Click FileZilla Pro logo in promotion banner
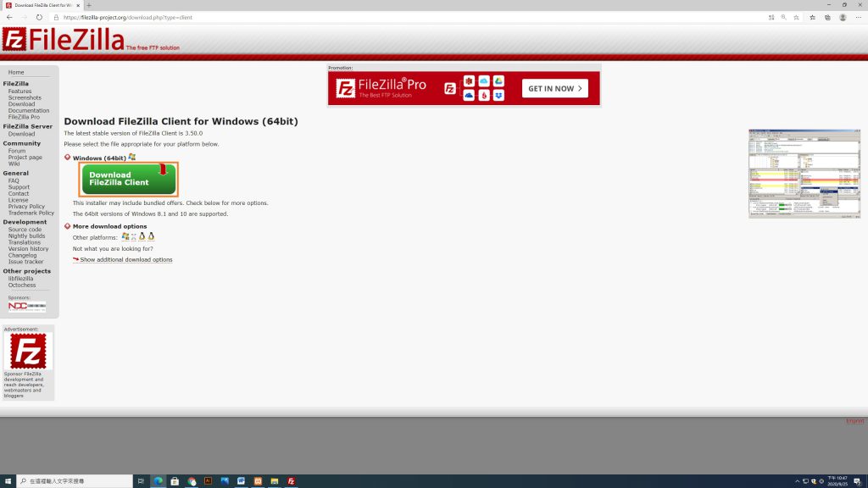Image resolution: width=868 pixels, height=488 pixels. (x=381, y=88)
